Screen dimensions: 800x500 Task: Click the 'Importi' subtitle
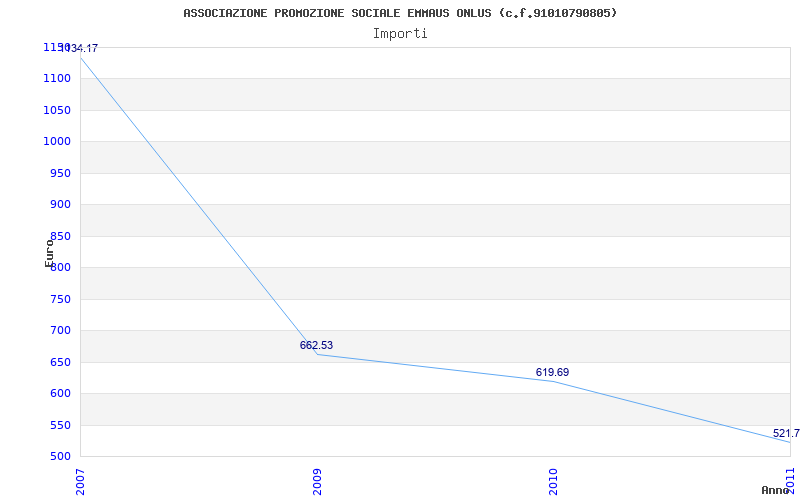click(400, 34)
